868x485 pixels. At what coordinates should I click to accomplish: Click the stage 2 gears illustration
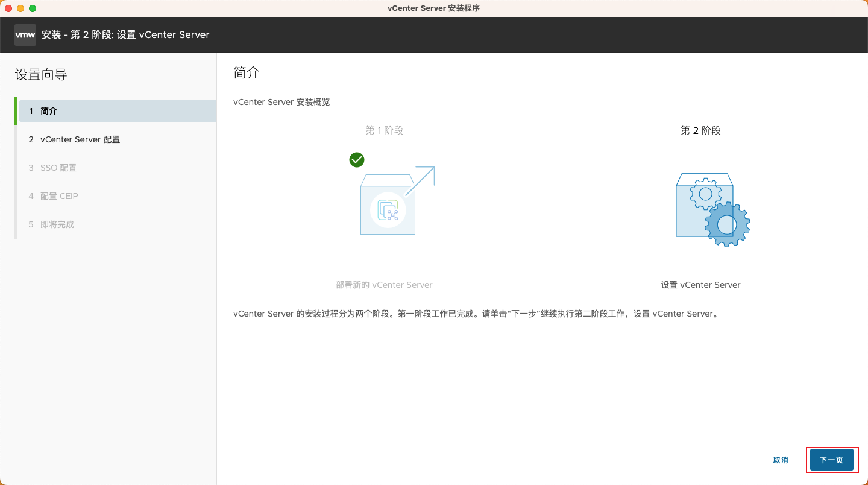click(712, 210)
